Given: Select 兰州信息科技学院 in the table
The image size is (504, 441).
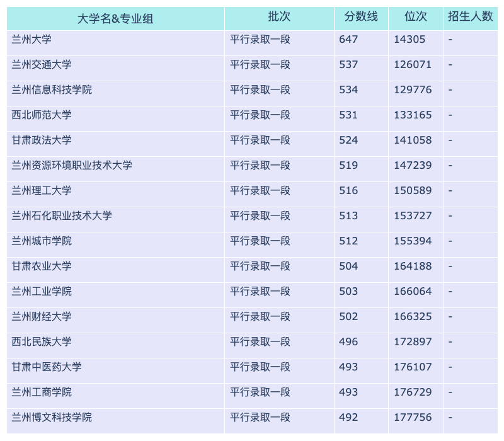Looking at the screenshot, I should click(52, 89).
